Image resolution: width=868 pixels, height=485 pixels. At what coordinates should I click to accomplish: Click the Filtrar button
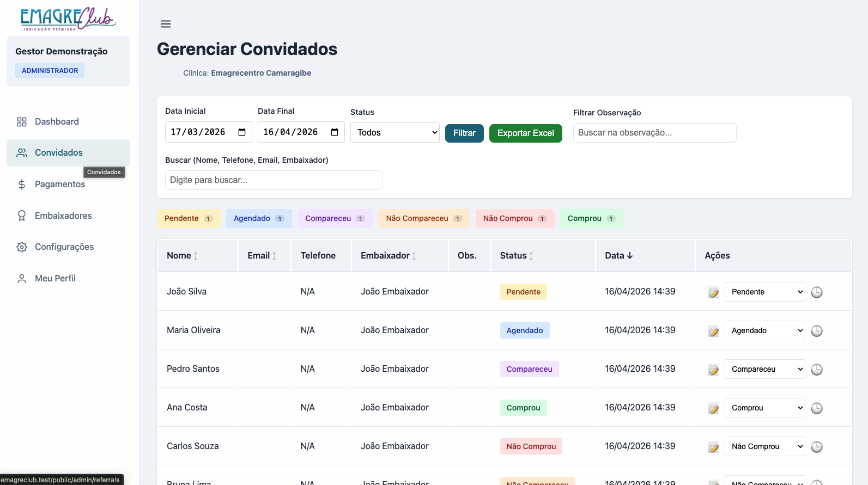point(464,133)
